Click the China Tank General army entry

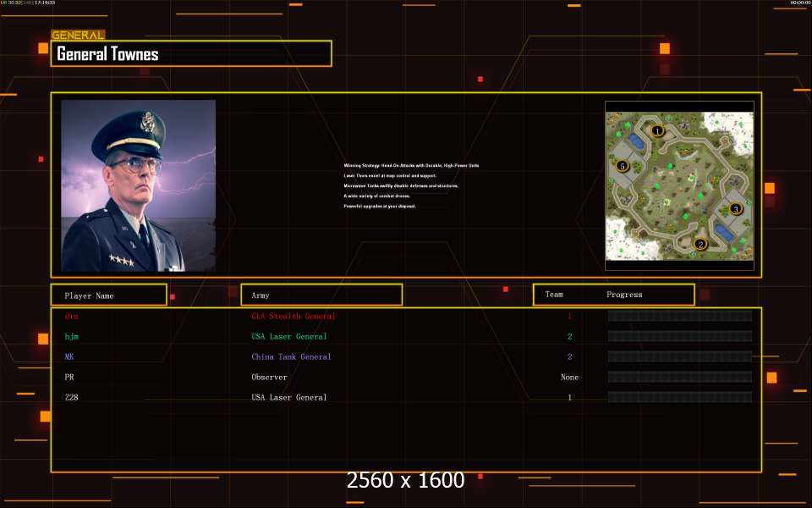coord(291,357)
